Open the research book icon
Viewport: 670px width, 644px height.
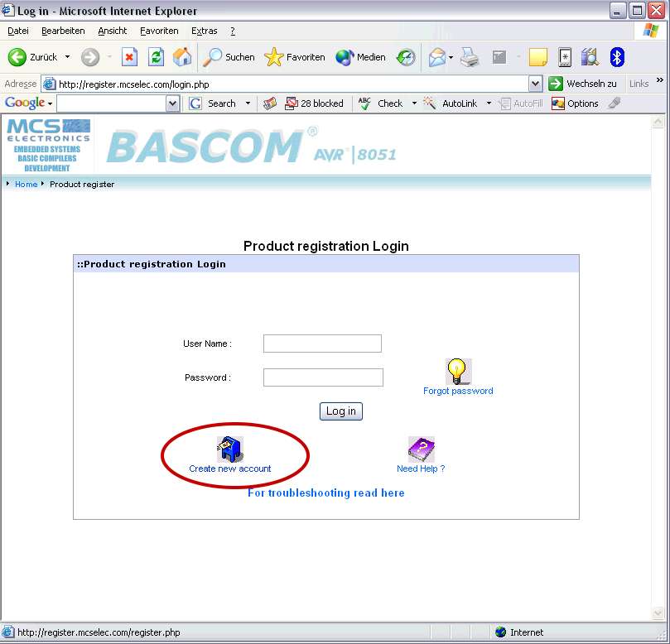coord(590,57)
